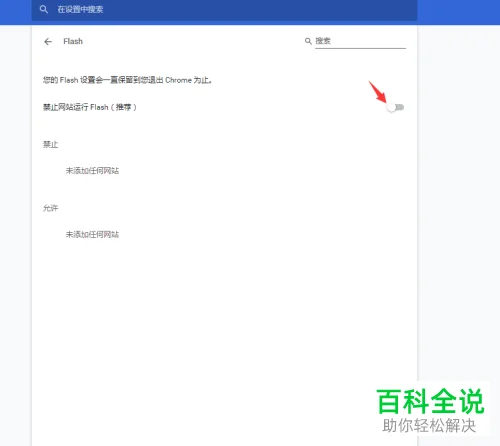Focus the 在设置中搜索 settings search box
The height and width of the screenshot is (446, 500).
pyautogui.click(x=224, y=9)
